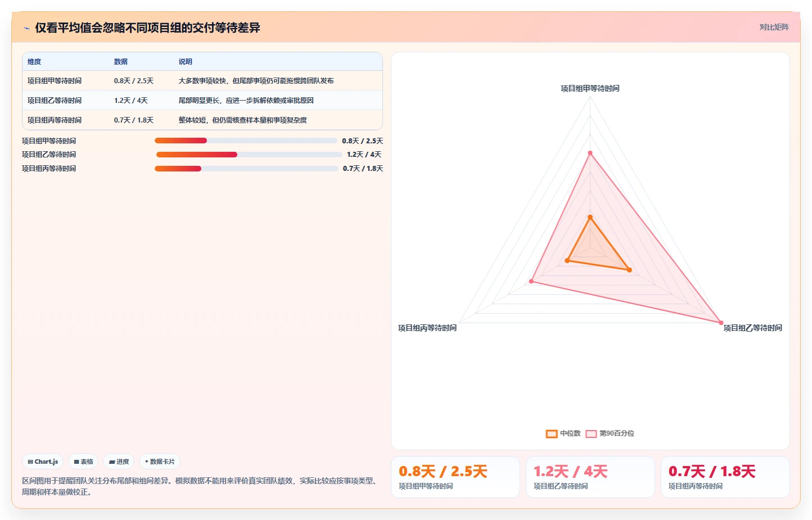
Task: Click the median point on 甲 axis
Action: (x=590, y=217)
